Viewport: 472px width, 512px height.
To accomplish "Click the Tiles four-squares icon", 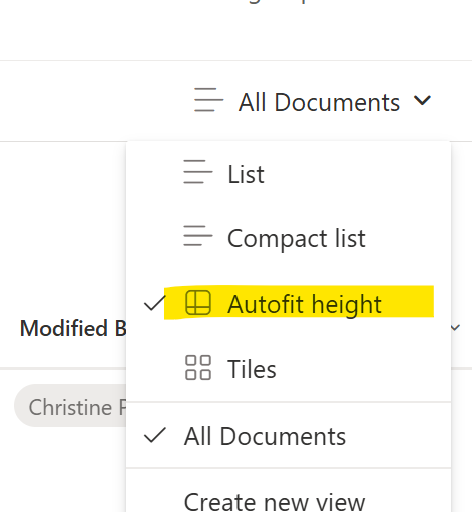I will 198,368.
